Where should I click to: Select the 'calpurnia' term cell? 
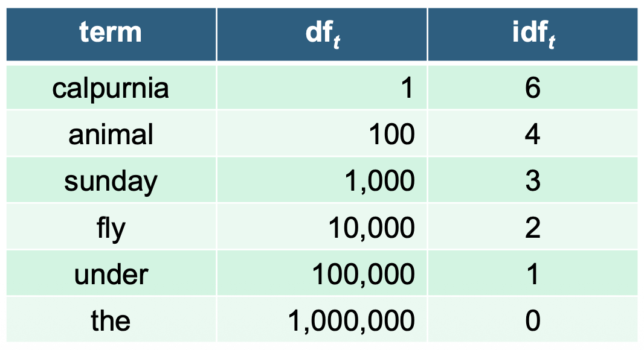[x=111, y=88]
